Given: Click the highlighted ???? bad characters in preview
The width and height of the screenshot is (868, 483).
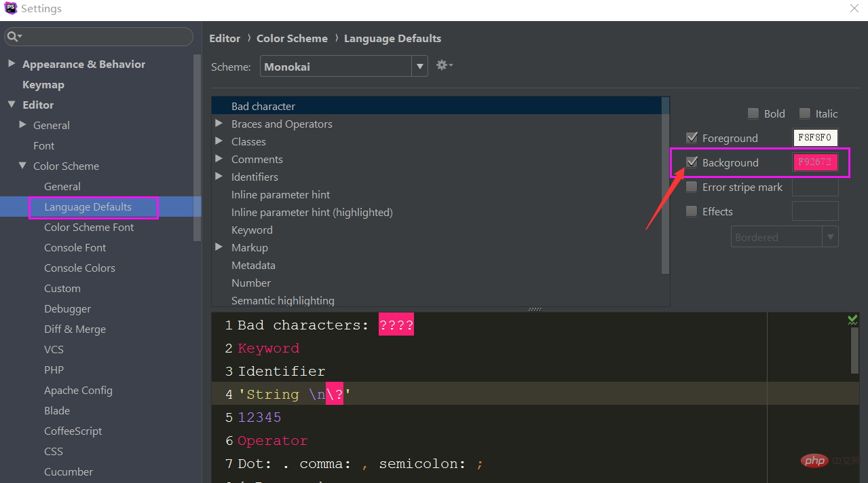Looking at the screenshot, I should click(396, 325).
